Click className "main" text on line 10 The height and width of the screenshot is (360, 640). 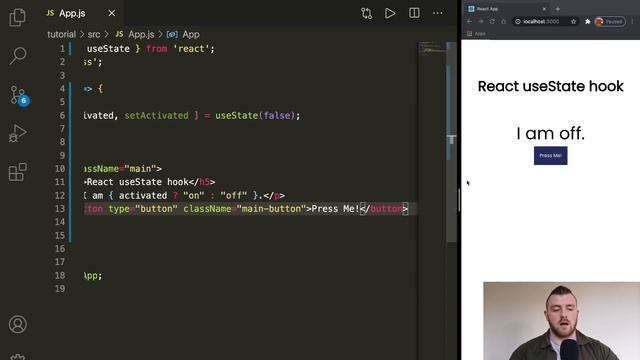(x=140, y=169)
